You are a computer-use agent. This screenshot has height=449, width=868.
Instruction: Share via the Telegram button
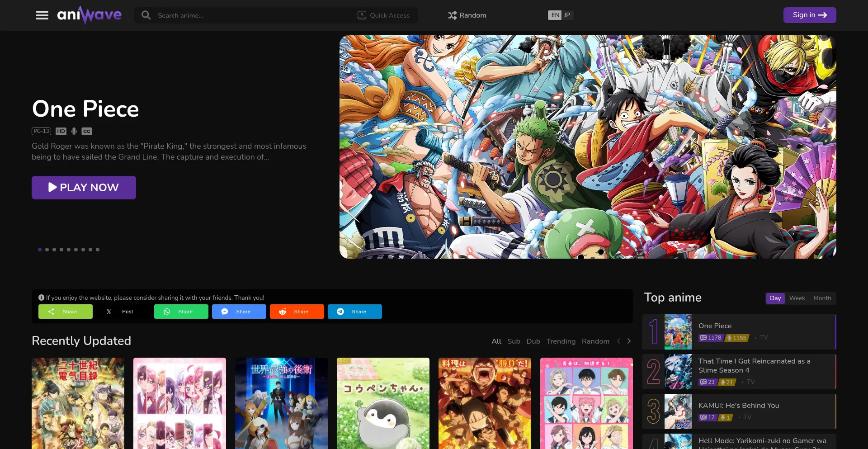pyautogui.click(x=355, y=312)
